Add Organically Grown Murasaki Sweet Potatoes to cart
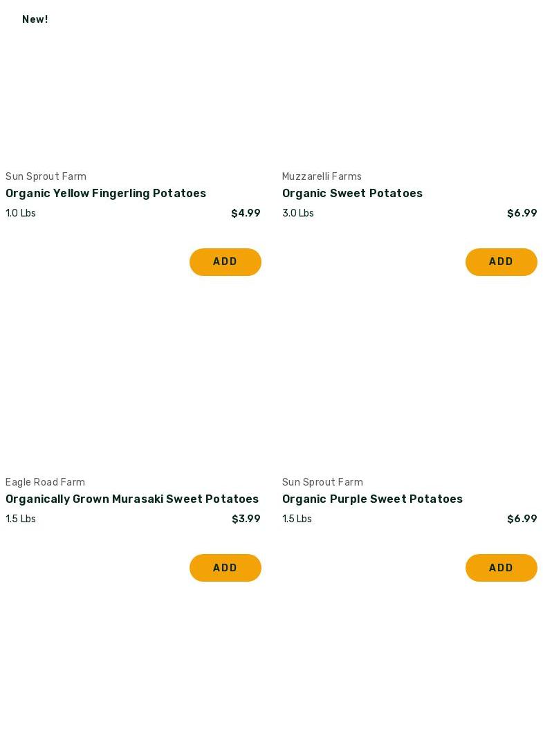 coord(225,568)
